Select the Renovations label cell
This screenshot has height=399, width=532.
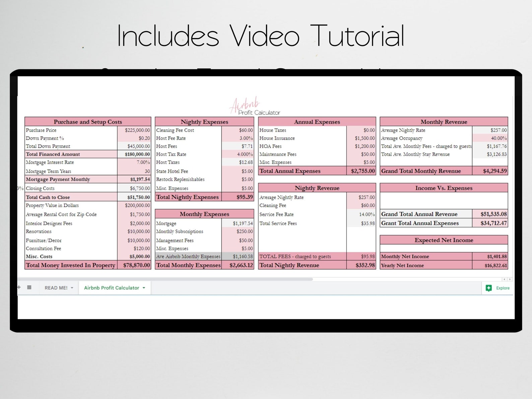click(71, 231)
